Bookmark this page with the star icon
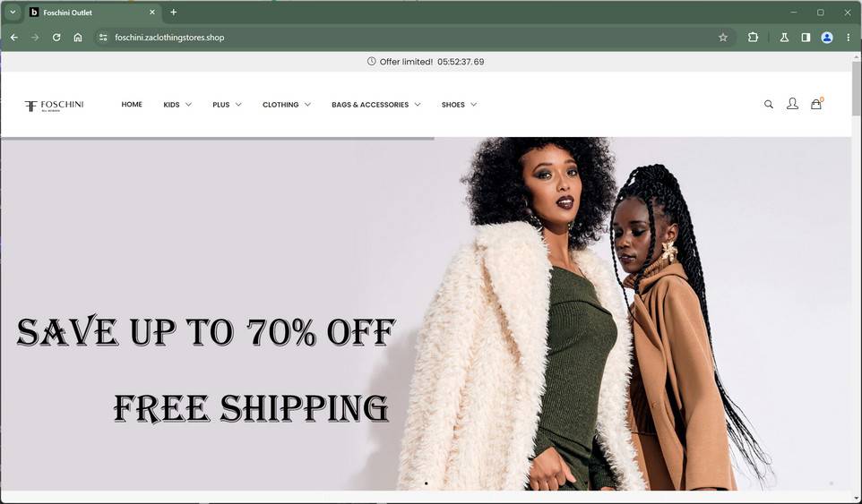 pyautogui.click(x=723, y=38)
